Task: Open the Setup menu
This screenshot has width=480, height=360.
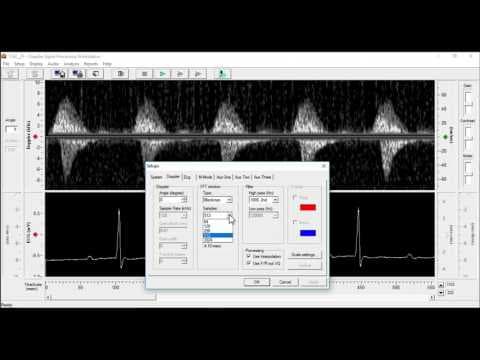Action: (19, 64)
